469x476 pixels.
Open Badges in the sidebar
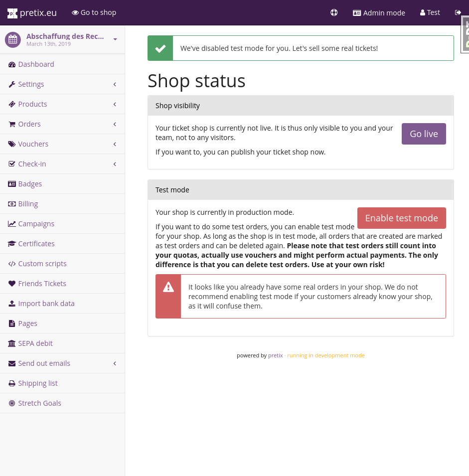pos(62,184)
